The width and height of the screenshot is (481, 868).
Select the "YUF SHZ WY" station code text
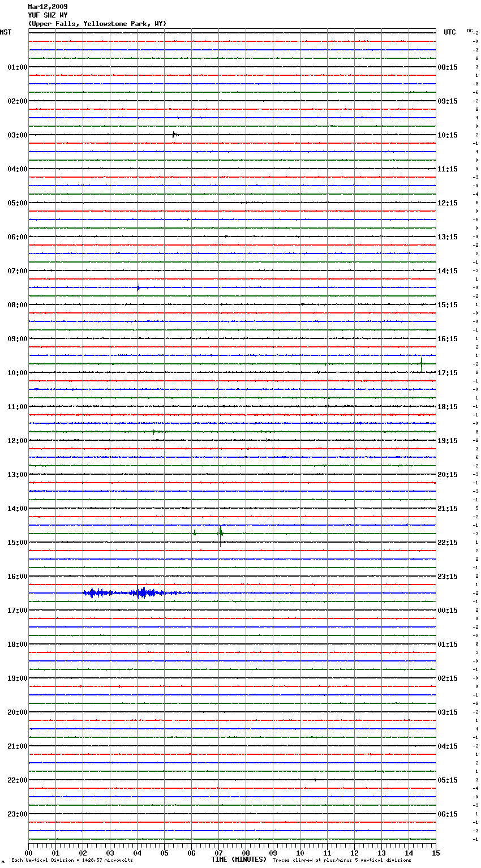pos(48,15)
